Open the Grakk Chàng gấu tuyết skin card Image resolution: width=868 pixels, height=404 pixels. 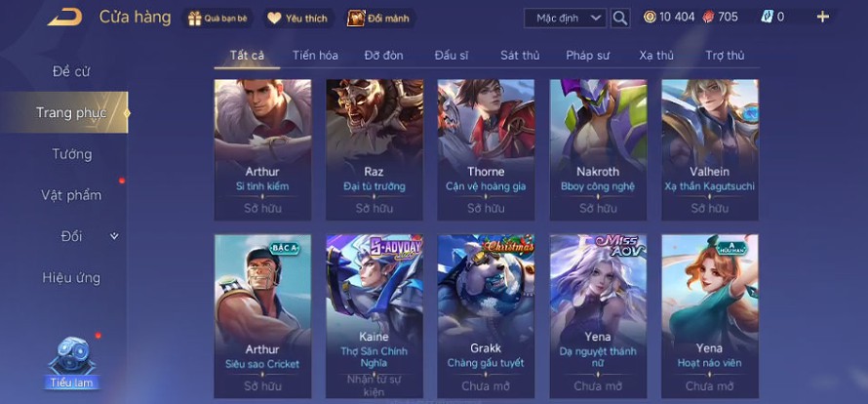(x=486, y=316)
